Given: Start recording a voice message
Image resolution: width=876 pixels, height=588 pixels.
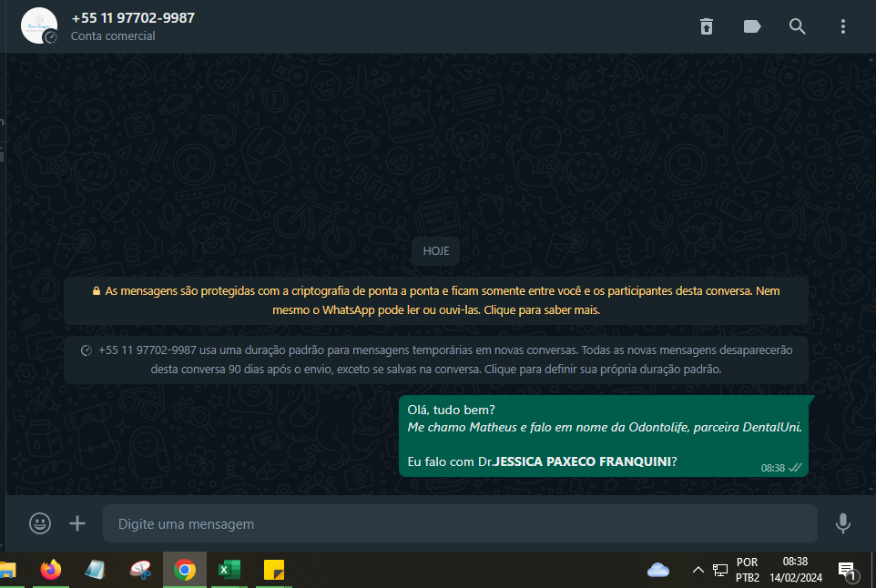Looking at the screenshot, I should pyautogui.click(x=842, y=523).
